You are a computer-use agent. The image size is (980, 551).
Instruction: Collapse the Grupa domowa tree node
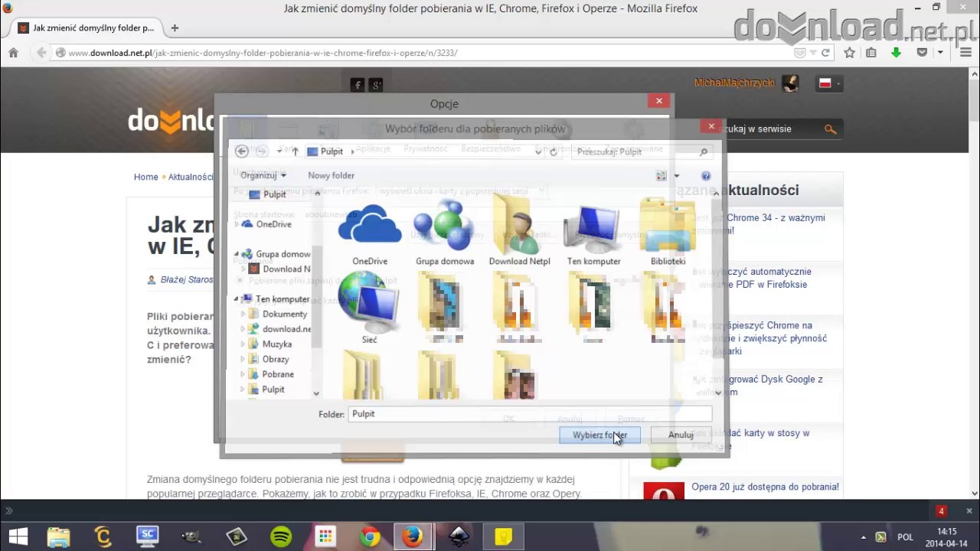tap(237, 254)
